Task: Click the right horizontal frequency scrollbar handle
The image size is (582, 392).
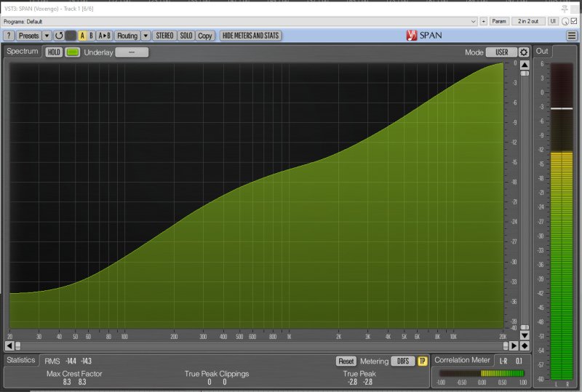Action: click(x=506, y=346)
